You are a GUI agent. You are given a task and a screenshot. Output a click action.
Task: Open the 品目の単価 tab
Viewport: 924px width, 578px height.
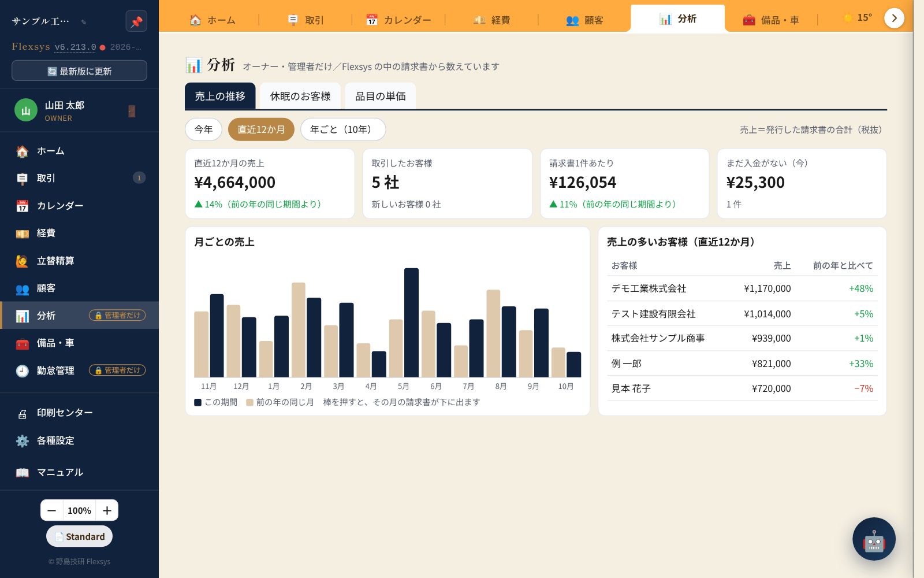tap(381, 96)
